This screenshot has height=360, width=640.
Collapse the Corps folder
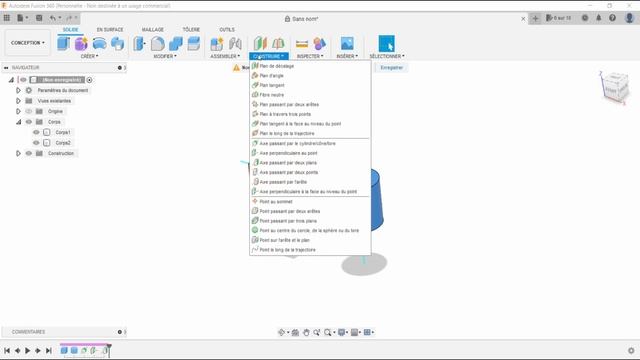pos(18,122)
